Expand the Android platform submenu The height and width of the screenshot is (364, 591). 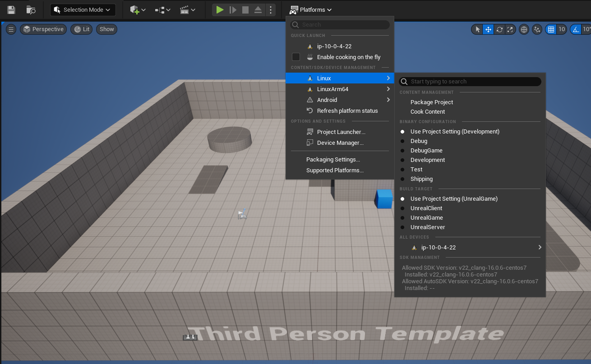coord(340,100)
